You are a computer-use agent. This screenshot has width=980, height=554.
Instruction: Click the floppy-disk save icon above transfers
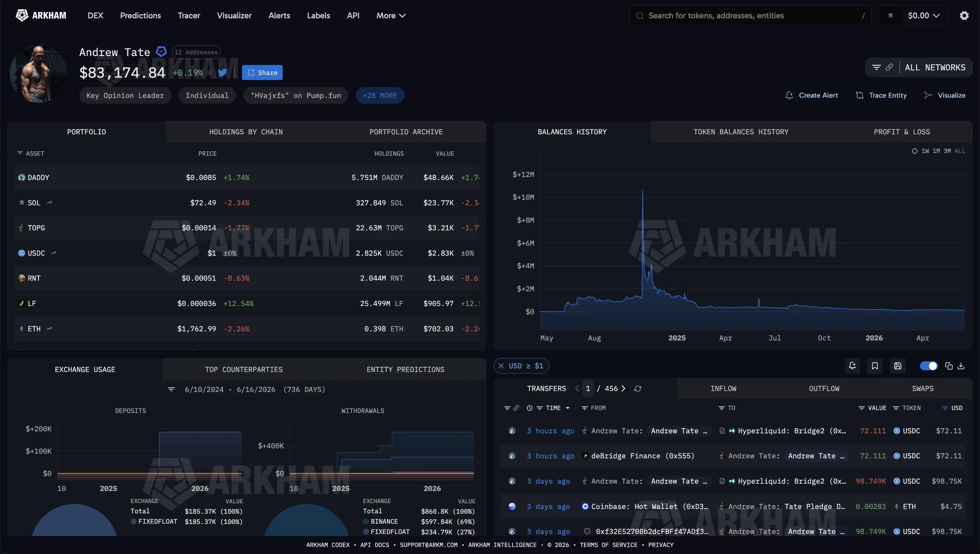pos(897,366)
